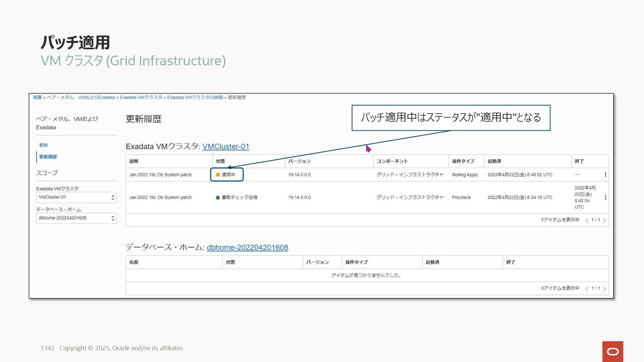Click the red Oracle logo icon
644x362 pixels.
[612, 351]
